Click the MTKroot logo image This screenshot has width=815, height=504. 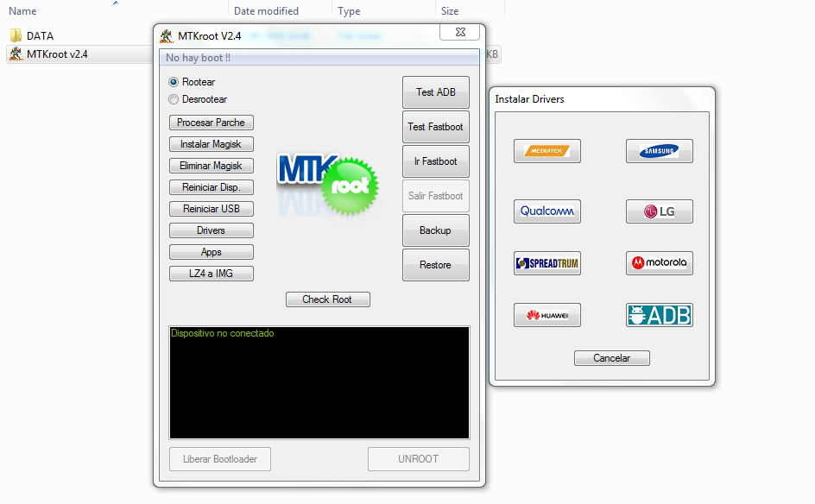[x=328, y=185]
